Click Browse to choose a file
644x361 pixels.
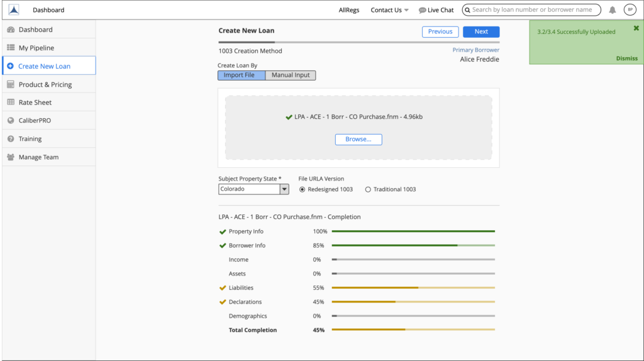click(x=358, y=140)
